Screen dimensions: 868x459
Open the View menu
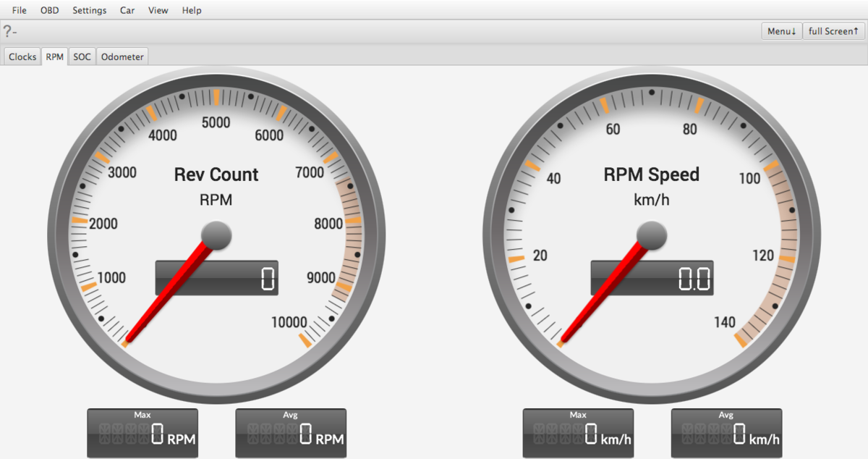(x=158, y=10)
